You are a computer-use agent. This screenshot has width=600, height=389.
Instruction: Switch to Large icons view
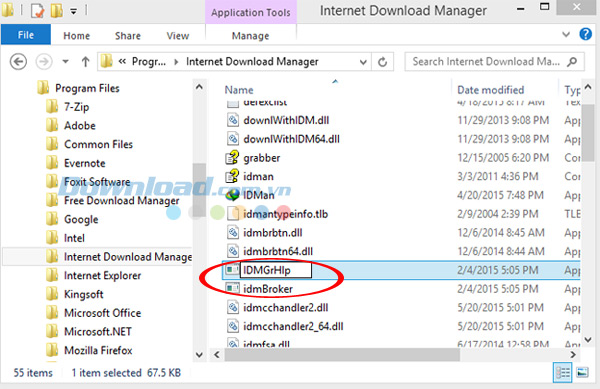[582, 372]
